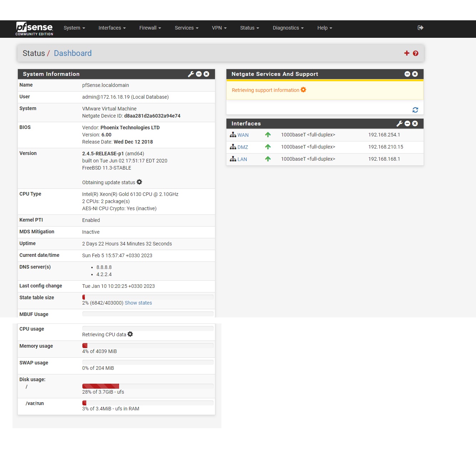Collapse the System Information widget

(x=199, y=74)
